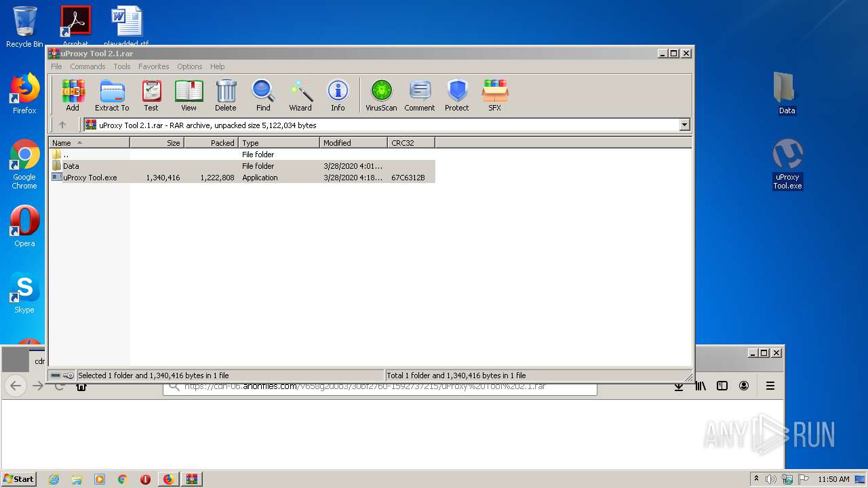Run the Test archive tool

pyautogui.click(x=151, y=95)
